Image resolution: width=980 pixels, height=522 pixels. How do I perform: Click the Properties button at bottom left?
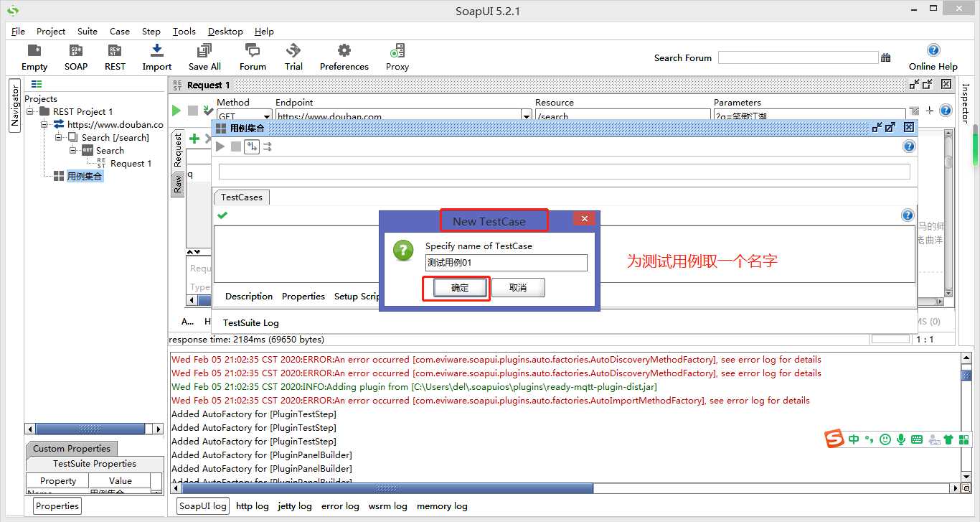pyautogui.click(x=57, y=505)
